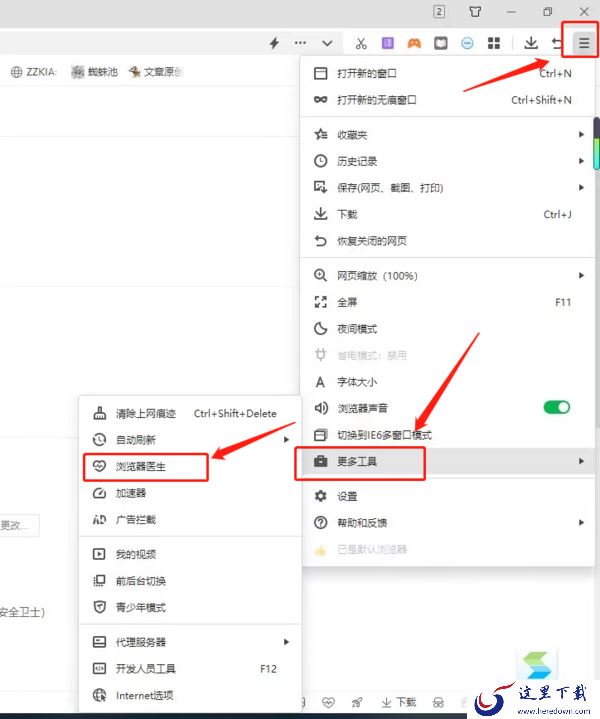Expand 代理服务器 submenu

pyautogui.click(x=190, y=642)
